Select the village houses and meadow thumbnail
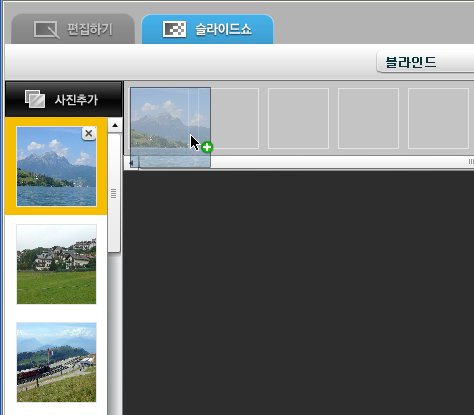This screenshot has width=474, height=415. (56, 264)
